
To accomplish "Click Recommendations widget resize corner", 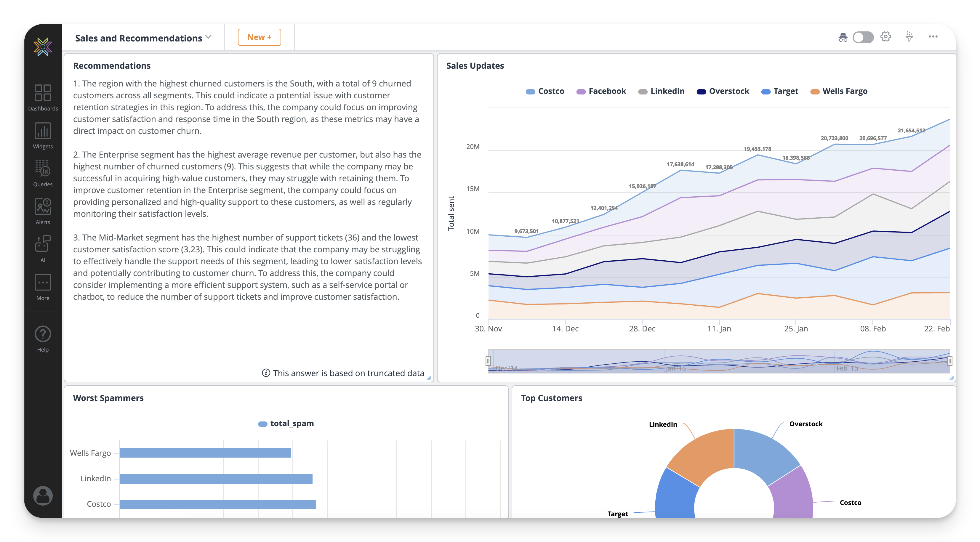I will pyautogui.click(x=429, y=378).
